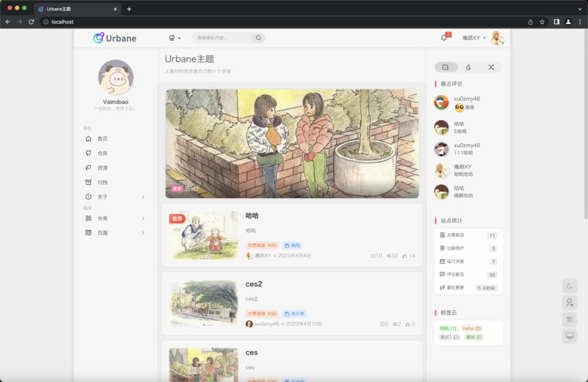Toggle dark mode with moon button
Image resolution: width=588 pixels, height=382 pixels.
click(x=570, y=286)
